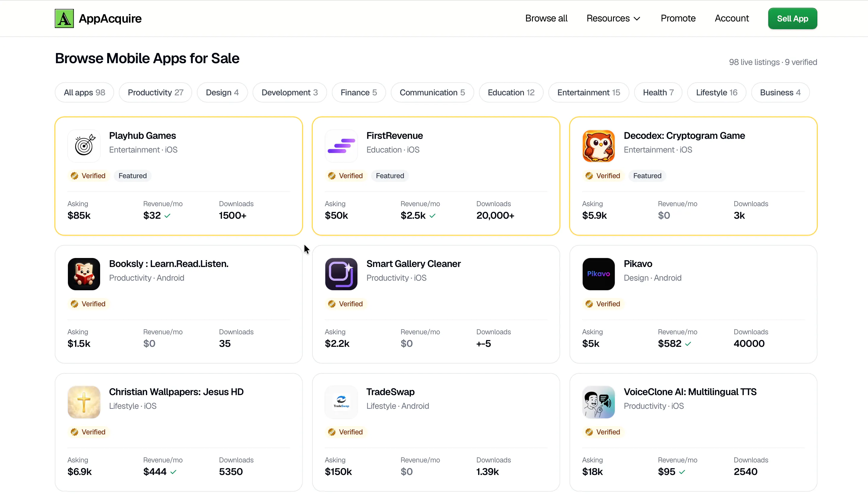Screen dimensions: 868x497
Task: Click the TradeSwap $150k asking price
Action: 338,472
